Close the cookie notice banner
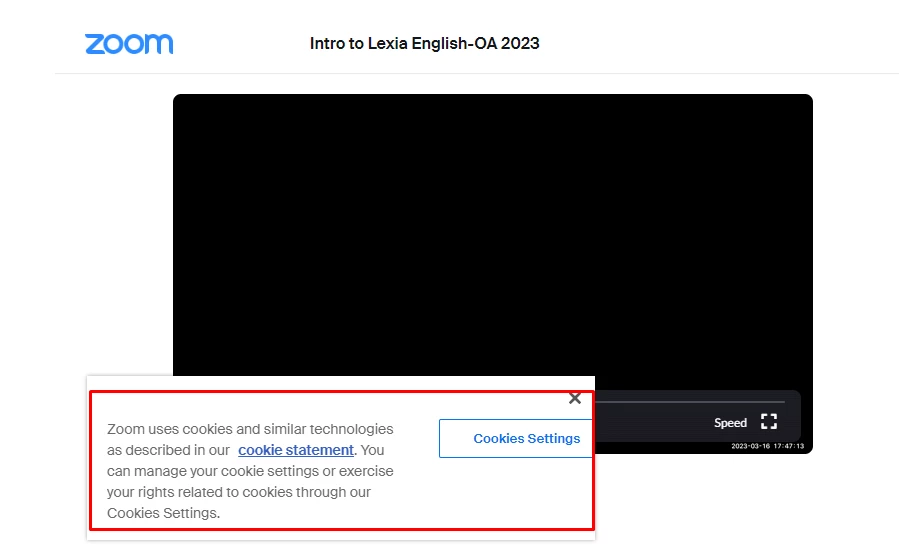The width and height of the screenshot is (899, 552). 574,398
